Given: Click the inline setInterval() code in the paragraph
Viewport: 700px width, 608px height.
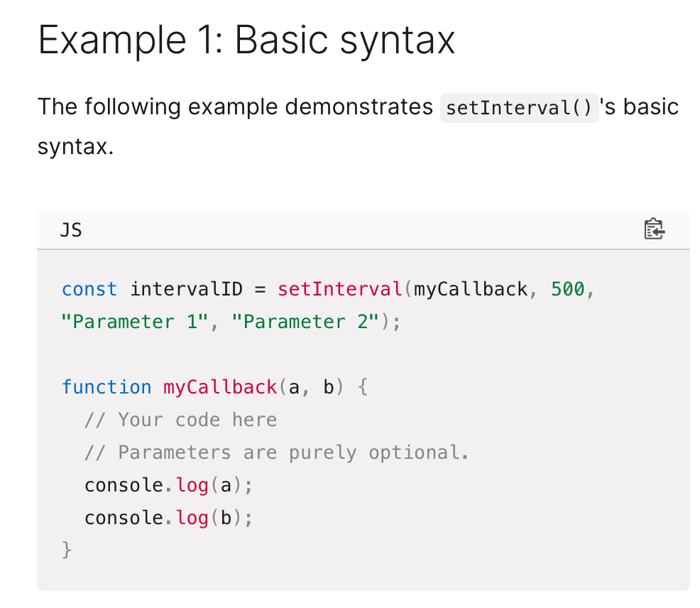Looking at the screenshot, I should (520, 109).
